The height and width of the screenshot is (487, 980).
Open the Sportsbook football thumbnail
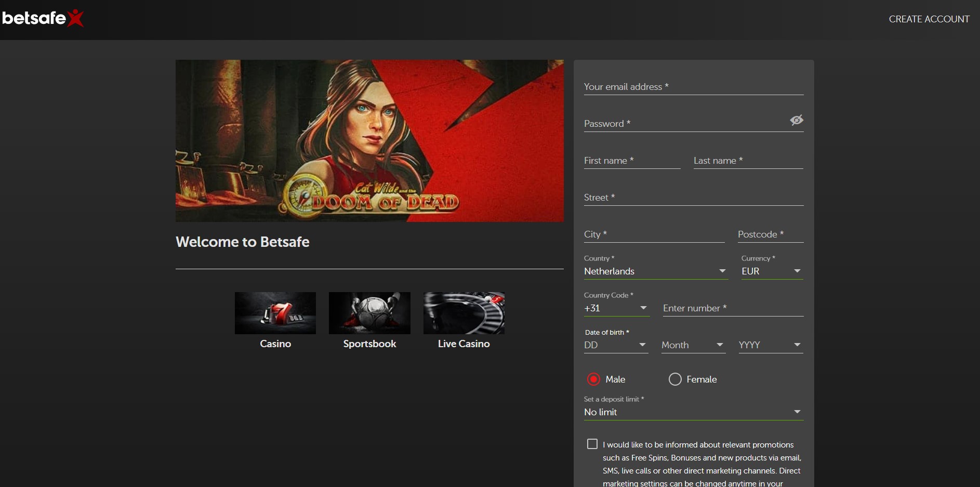click(x=369, y=313)
